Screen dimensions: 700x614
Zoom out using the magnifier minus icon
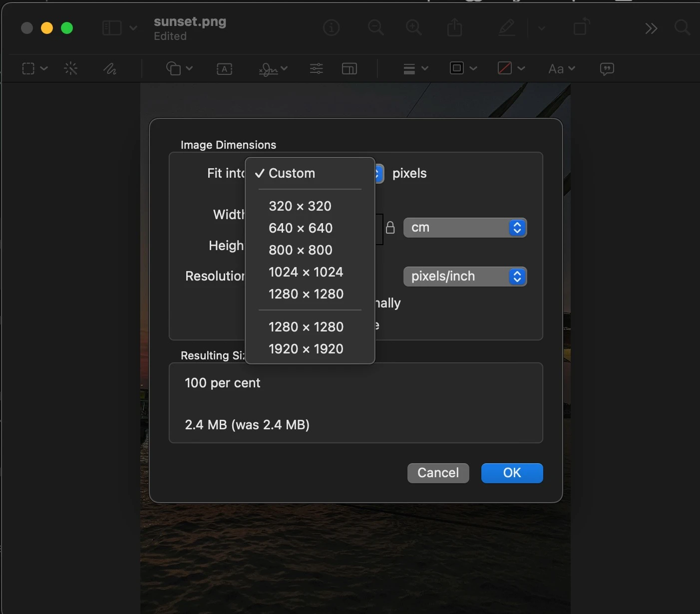[x=375, y=27]
